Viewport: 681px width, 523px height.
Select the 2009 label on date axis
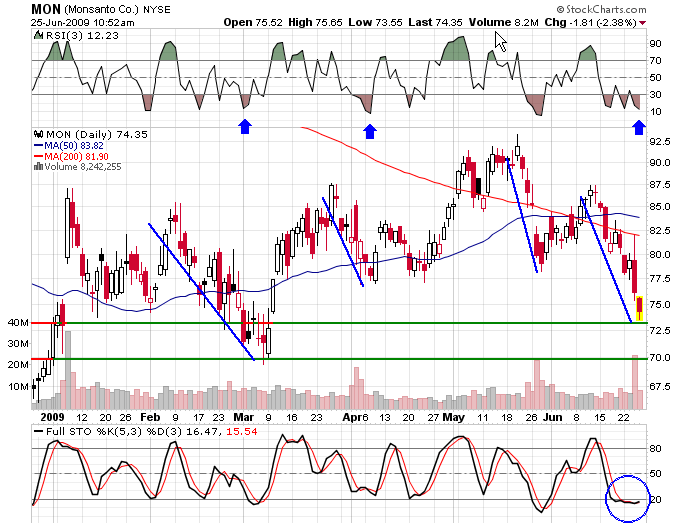(x=54, y=415)
